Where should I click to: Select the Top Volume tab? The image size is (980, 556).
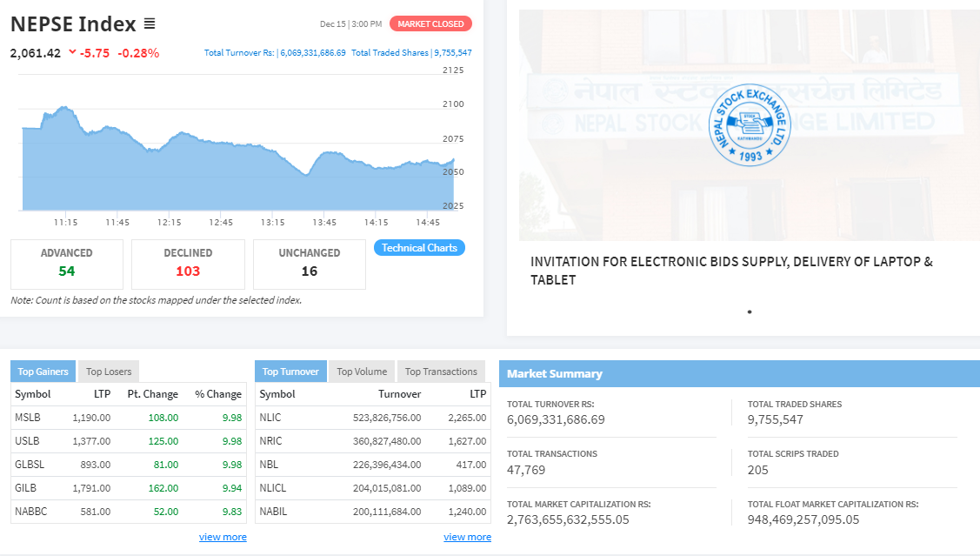click(x=362, y=372)
